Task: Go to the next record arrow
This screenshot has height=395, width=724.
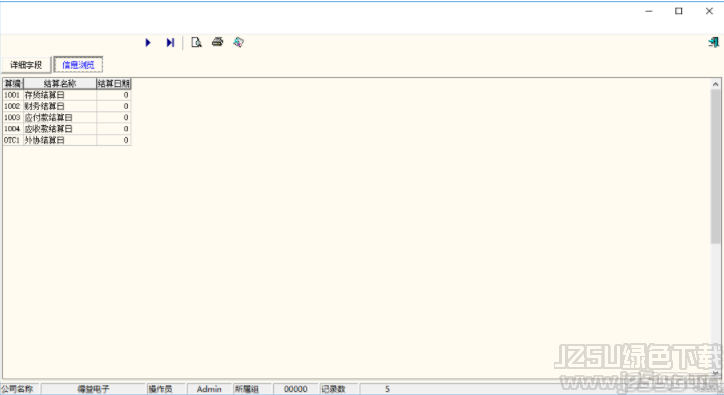Action: pyautogui.click(x=148, y=43)
